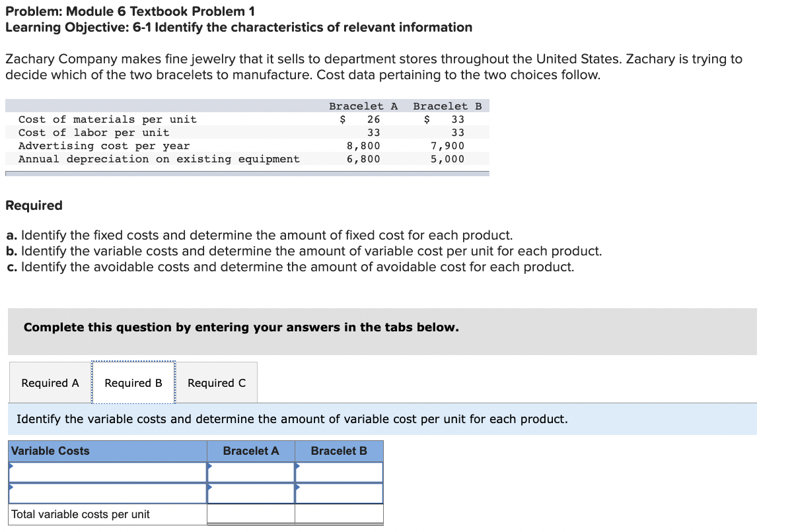Click Bracelet B total variable costs cell

pyautogui.click(x=340, y=514)
